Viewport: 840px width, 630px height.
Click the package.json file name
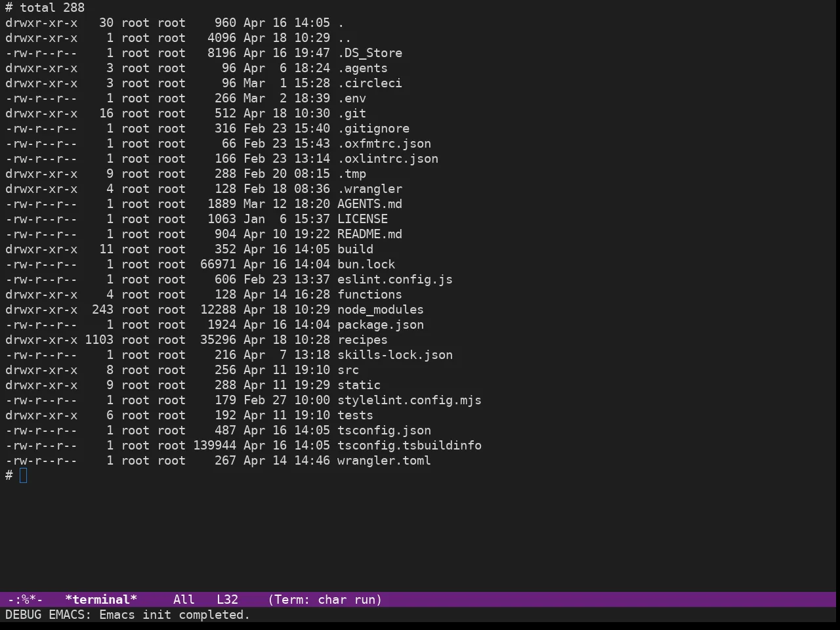381,325
